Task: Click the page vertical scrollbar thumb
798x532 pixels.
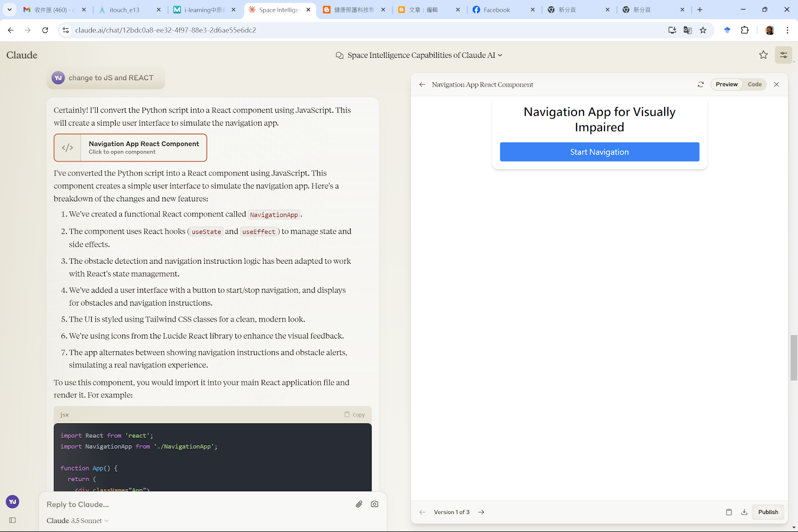Action: 794,358
